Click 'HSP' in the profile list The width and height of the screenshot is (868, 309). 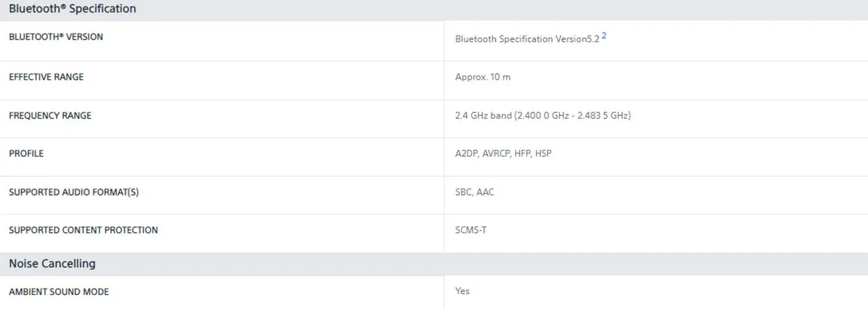pyautogui.click(x=543, y=154)
